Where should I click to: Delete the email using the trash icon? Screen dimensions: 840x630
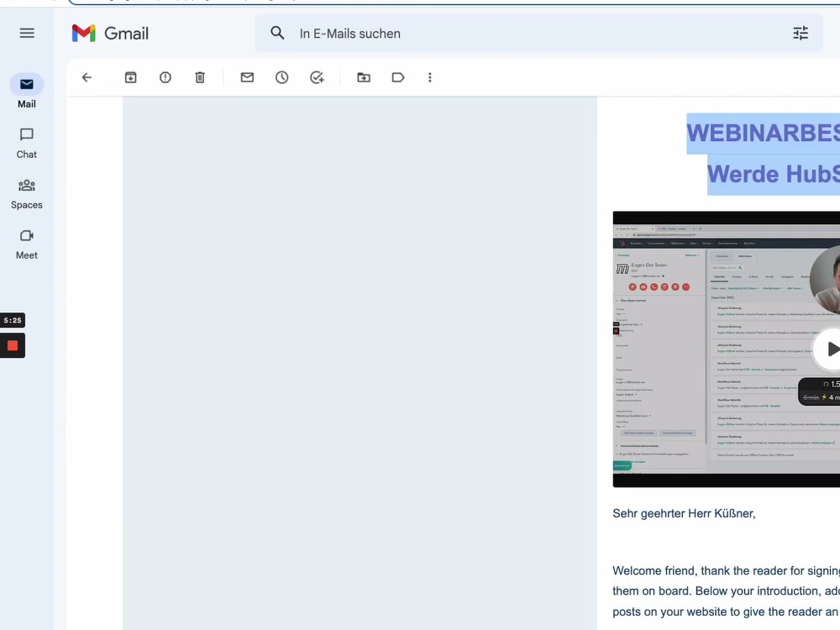[x=199, y=77]
